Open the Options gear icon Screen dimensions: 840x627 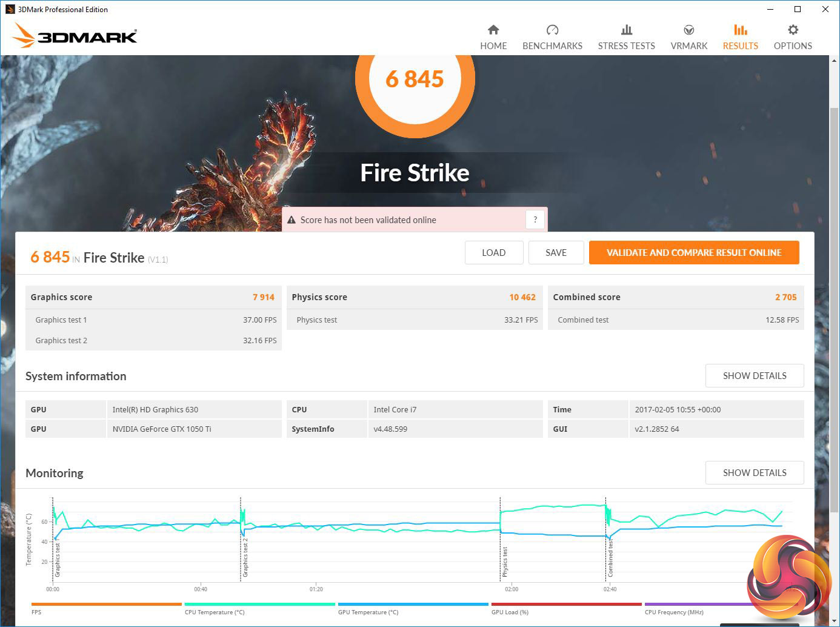click(x=793, y=30)
